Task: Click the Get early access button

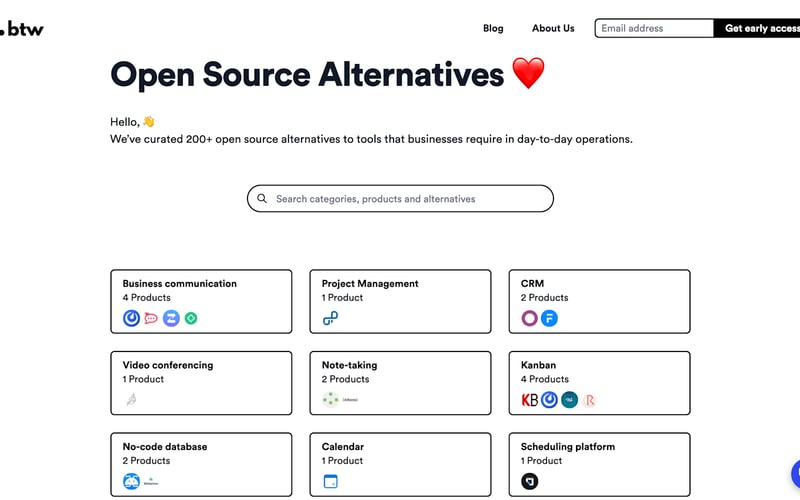Action: 757,29
